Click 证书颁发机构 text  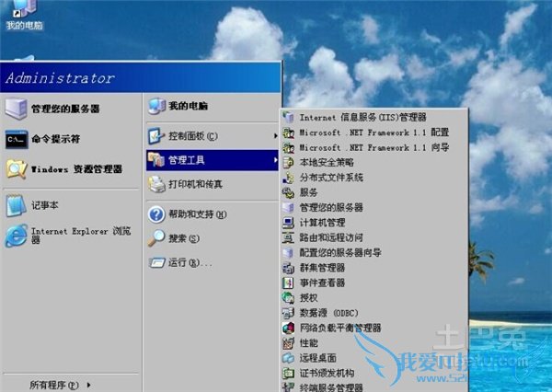[327, 374]
